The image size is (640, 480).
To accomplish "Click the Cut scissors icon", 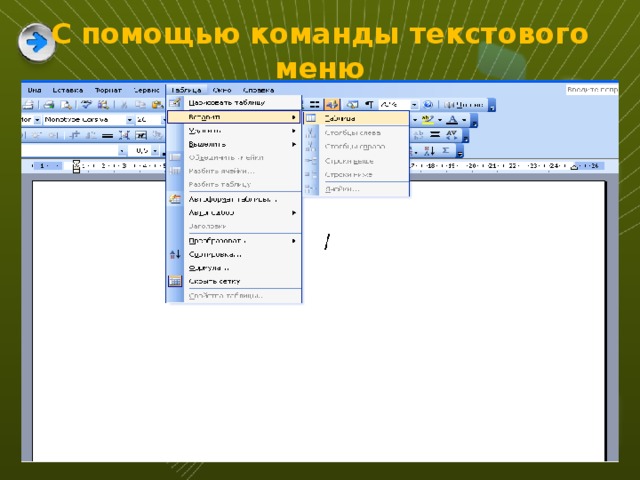I will (124, 105).
